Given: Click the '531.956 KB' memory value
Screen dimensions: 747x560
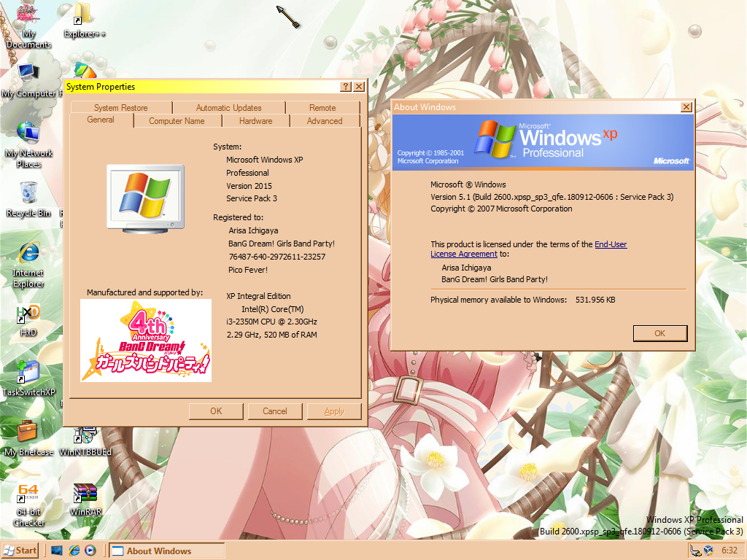Looking at the screenshot, I should [x=595, y=300].
